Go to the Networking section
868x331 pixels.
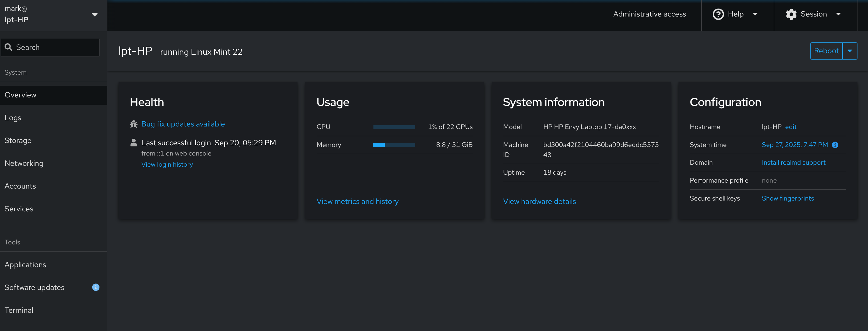point(24,163)
